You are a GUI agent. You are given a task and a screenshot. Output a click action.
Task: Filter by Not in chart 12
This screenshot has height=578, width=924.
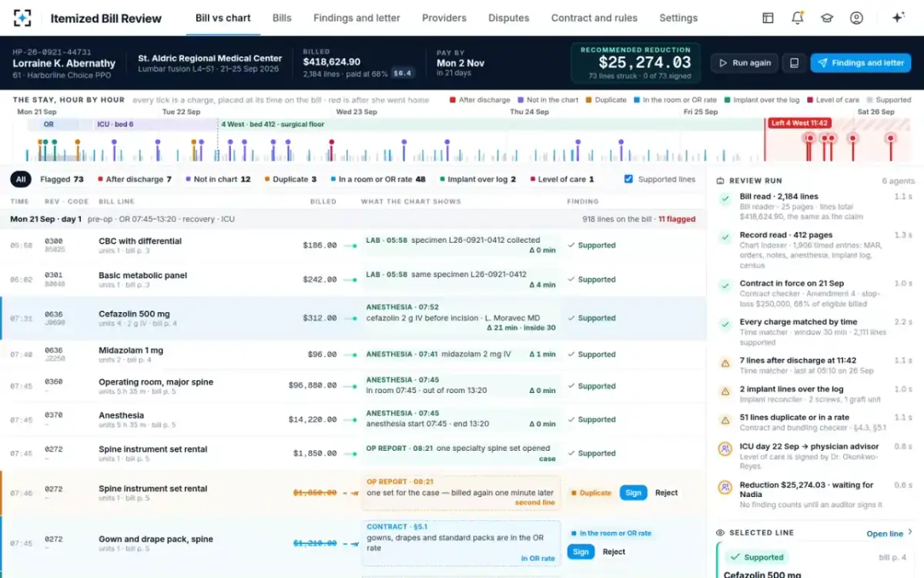pos(218,179)
